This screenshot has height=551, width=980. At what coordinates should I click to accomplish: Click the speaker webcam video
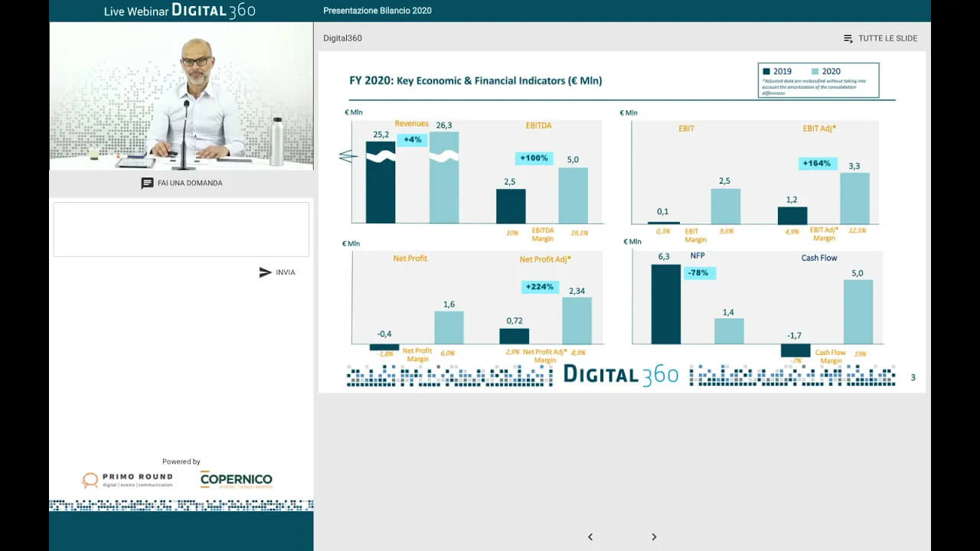[x=181, y=96]
